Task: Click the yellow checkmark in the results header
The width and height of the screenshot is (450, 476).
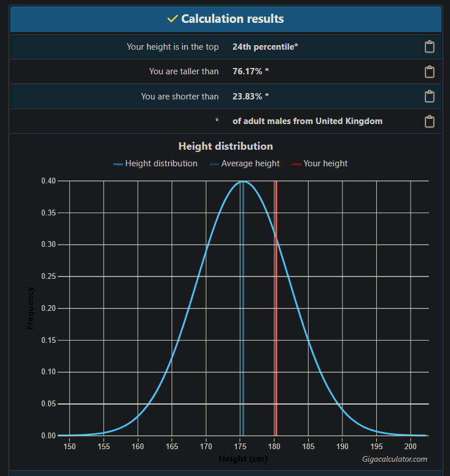Action: coord(172,19)
